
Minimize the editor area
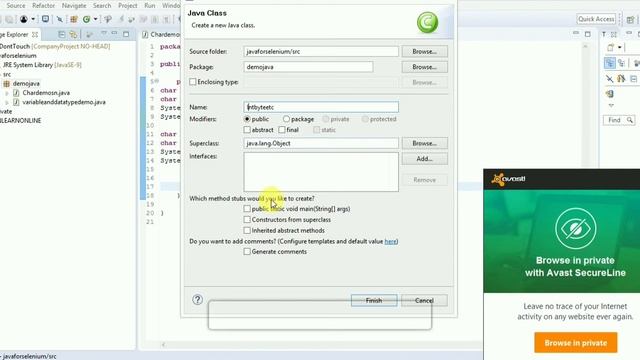pos(576,33)
